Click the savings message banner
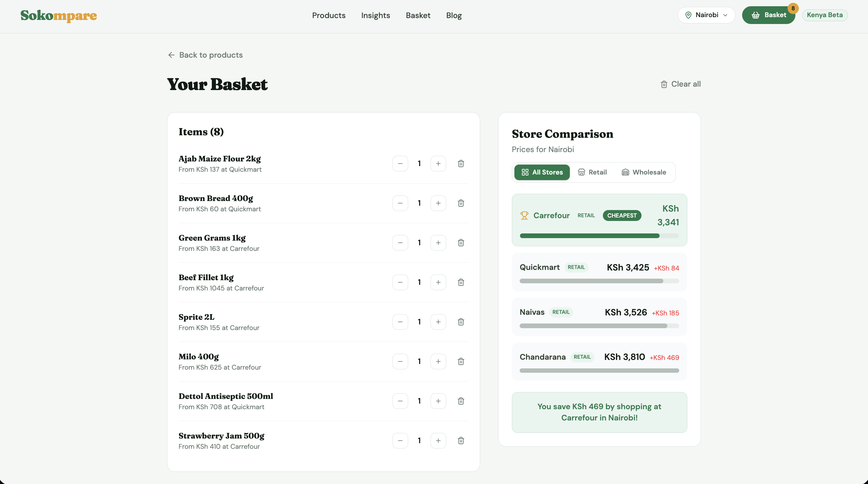 tap(599, 412)
